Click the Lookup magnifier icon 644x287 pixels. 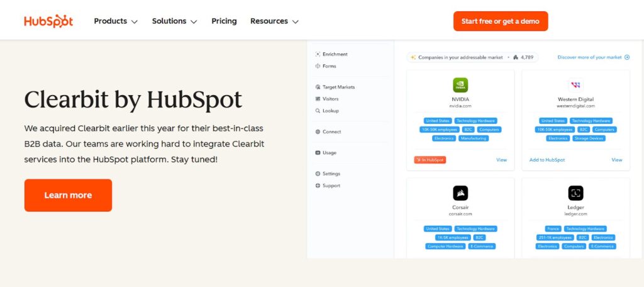(318, 111)
